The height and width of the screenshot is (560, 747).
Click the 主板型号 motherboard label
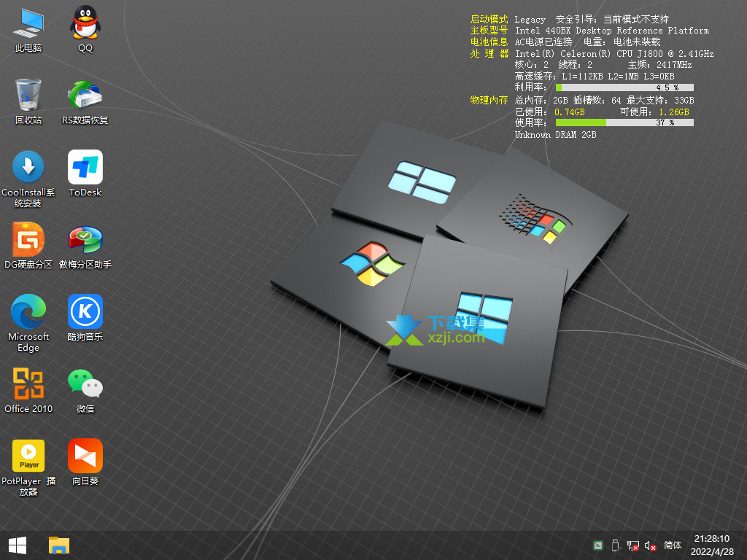coord(489,31)
